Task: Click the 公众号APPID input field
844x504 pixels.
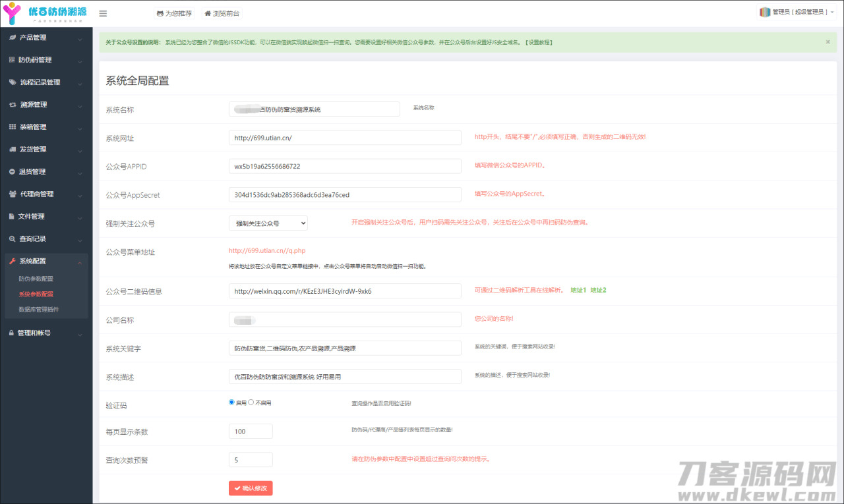Action: tap(345, 166)
